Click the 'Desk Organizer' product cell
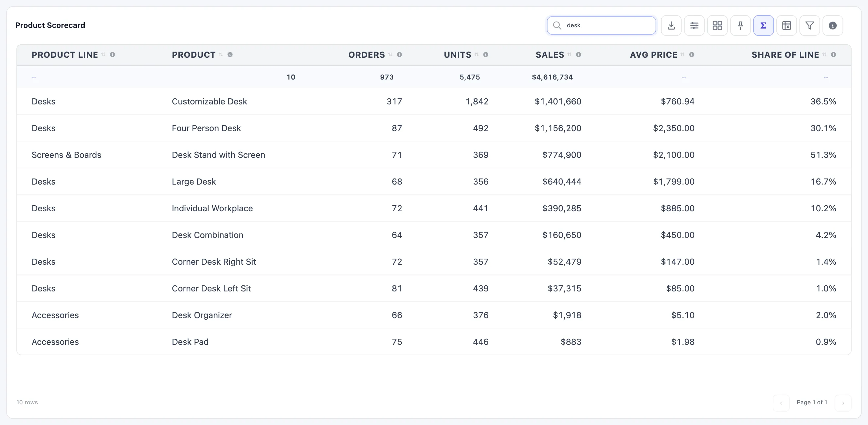The height and width of the screenshot is (425, 868). [202, 315]
